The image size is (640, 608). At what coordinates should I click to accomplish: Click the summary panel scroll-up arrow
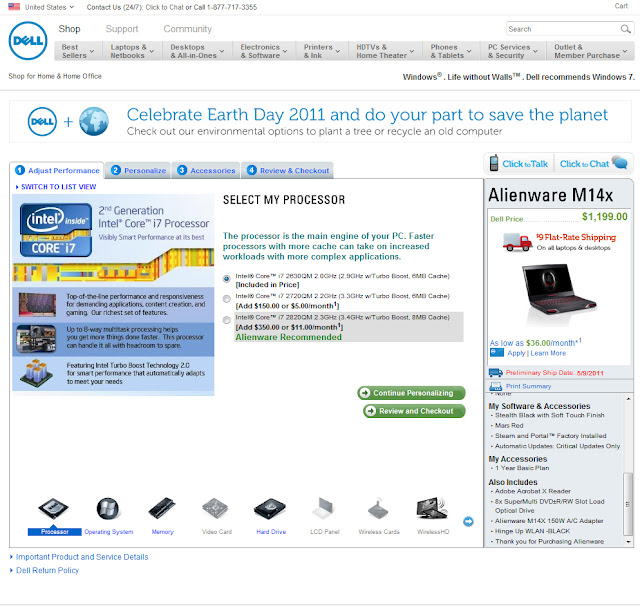point(628,399)
